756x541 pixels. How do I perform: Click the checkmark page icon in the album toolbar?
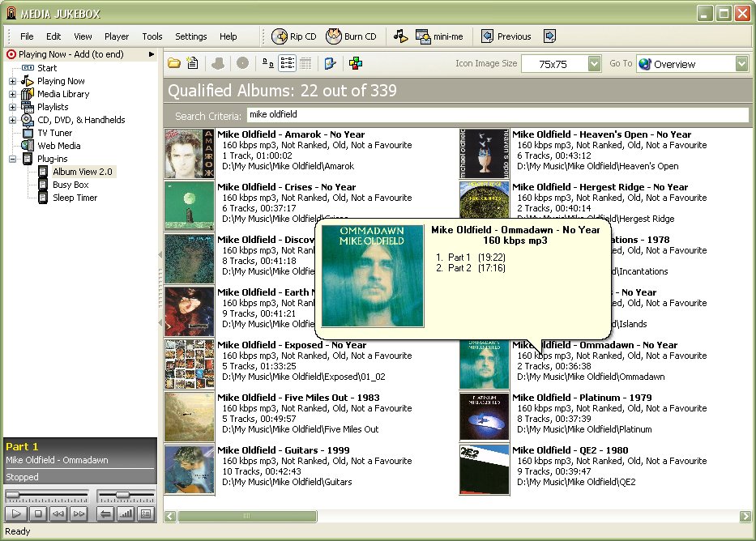coord(331,64)
